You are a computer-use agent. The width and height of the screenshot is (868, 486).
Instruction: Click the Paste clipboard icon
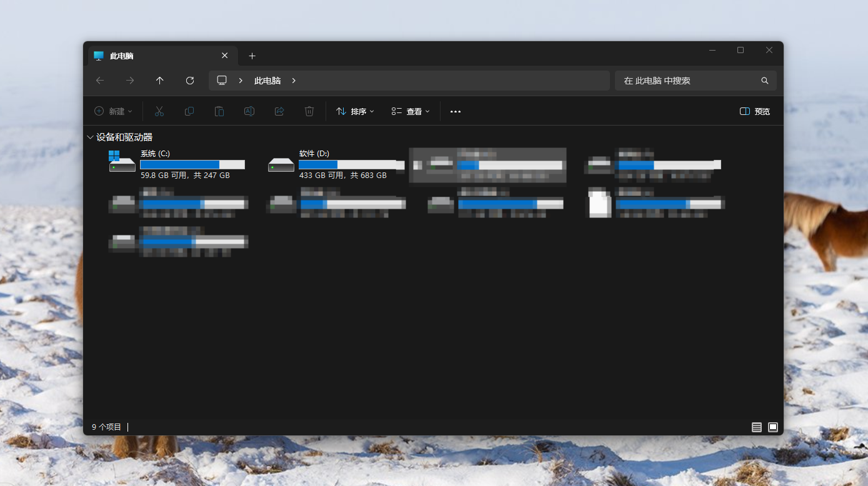click(x=219, y=111)
